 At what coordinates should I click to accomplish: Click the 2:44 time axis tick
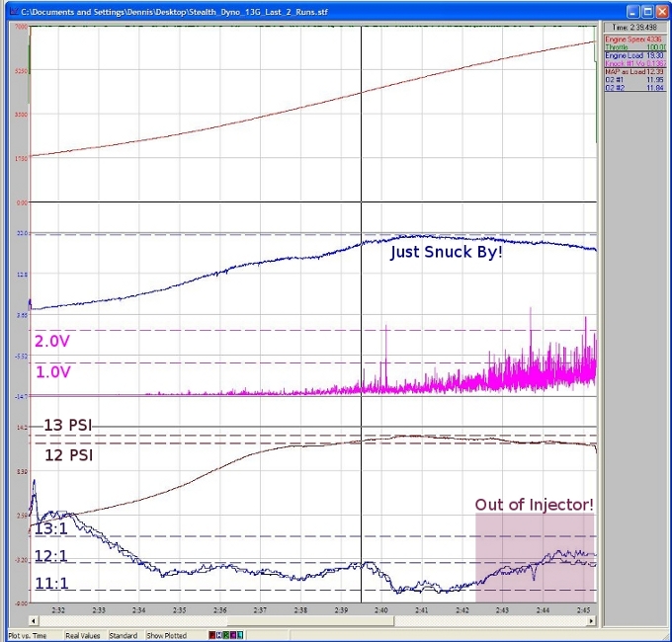click(543, 609)
